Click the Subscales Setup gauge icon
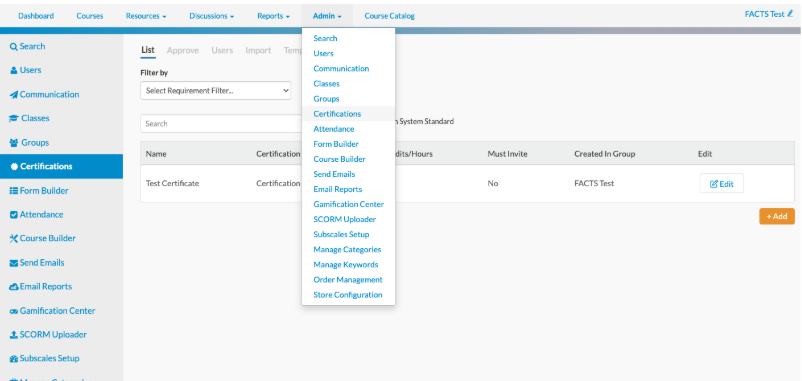 (x=14, y=359)
